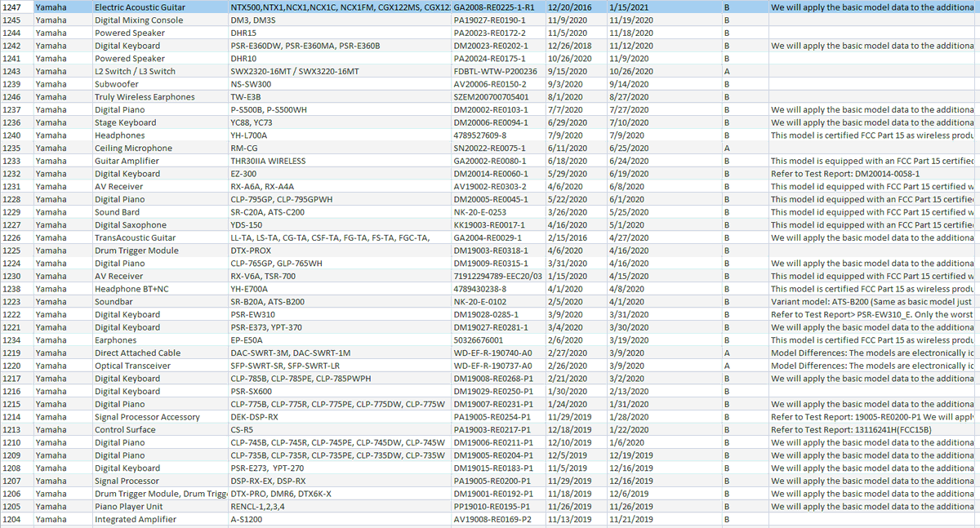
Task: Click the 'NS-SW300' model cell
Action: click(339, 84)
